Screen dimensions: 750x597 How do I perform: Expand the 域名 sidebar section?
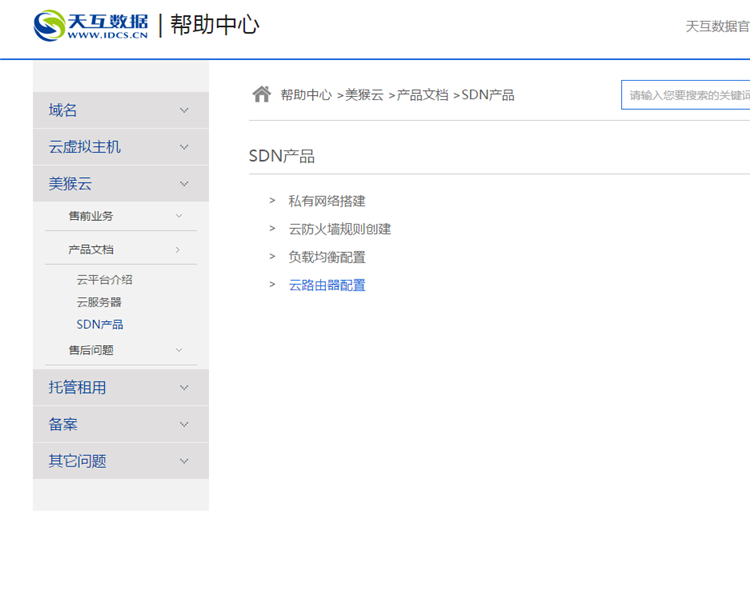[x=121, y=110]
